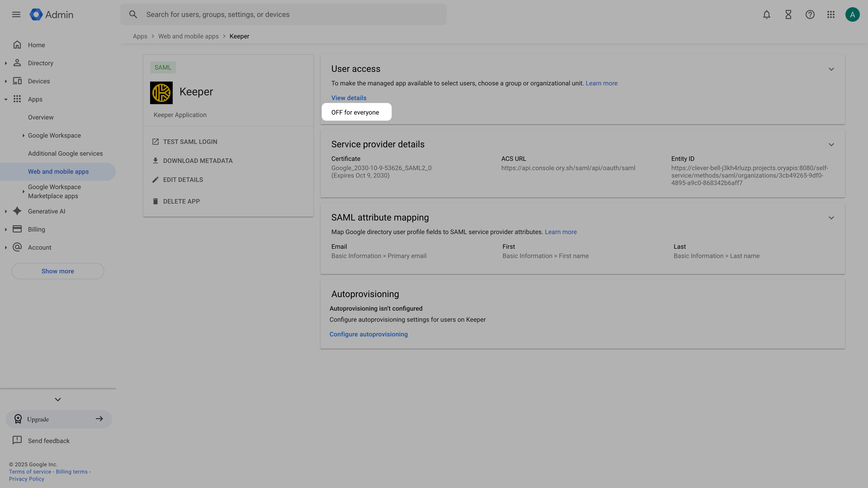Open the notifications bell
The image size is (868, 488).
[767, 14]
